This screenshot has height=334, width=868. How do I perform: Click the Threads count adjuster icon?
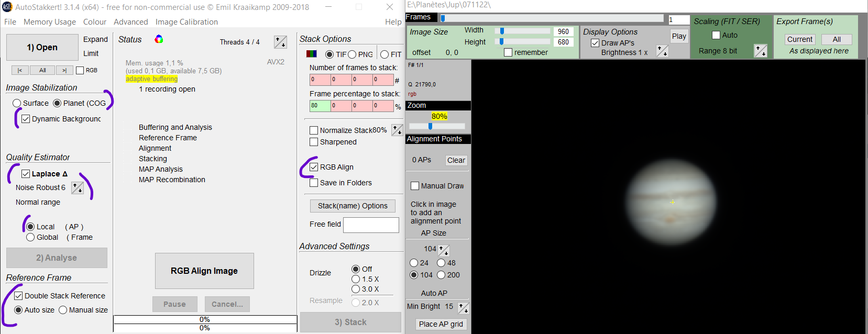click(280, 42)
